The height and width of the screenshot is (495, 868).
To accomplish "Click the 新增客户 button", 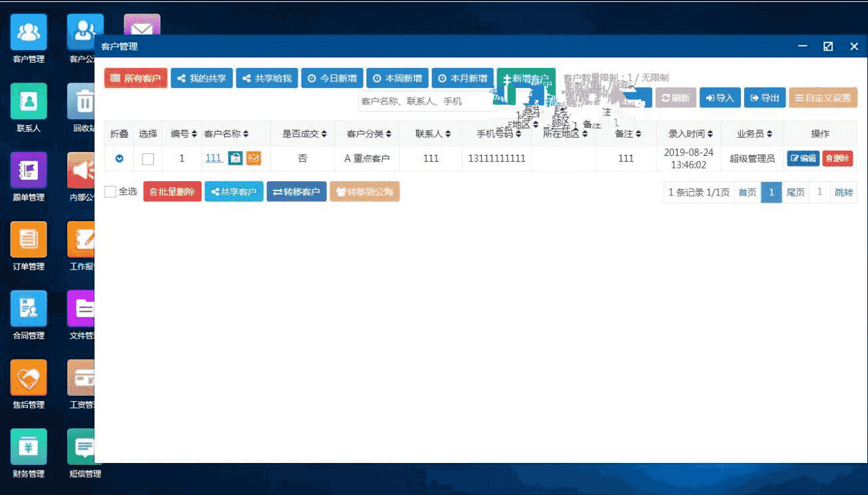I will 526,78.
